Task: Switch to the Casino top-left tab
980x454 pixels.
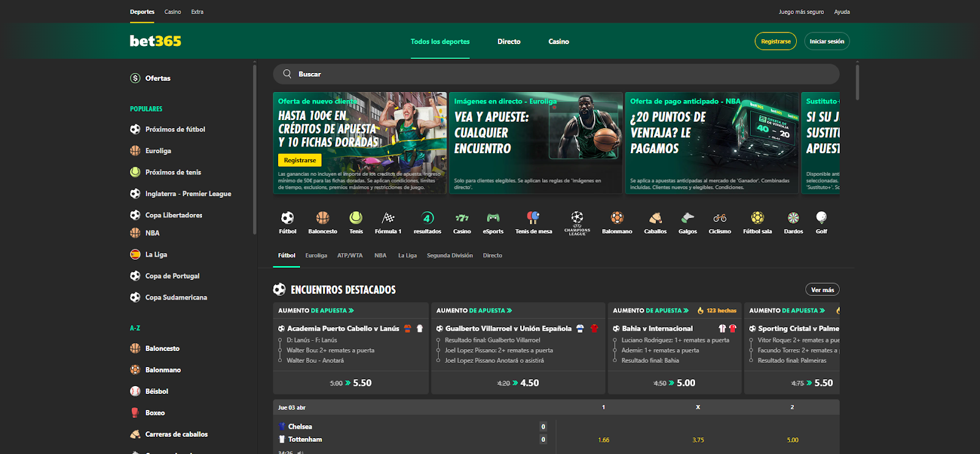Action: coord(173,12)
